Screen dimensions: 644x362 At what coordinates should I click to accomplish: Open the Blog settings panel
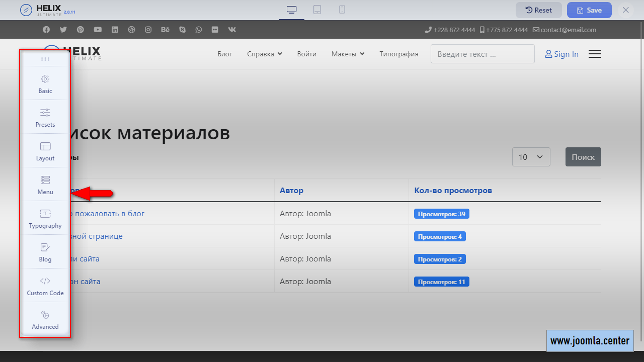pos(45,252)
